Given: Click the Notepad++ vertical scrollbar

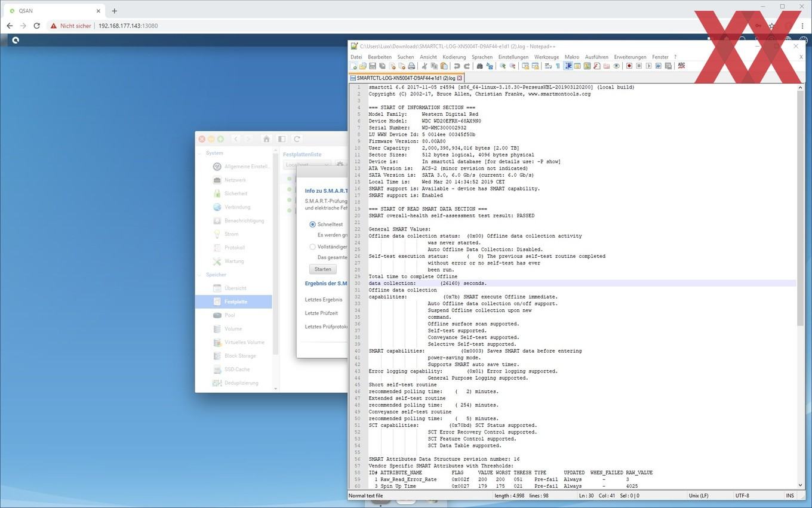Looking at the screenshot, I should 801,209.
